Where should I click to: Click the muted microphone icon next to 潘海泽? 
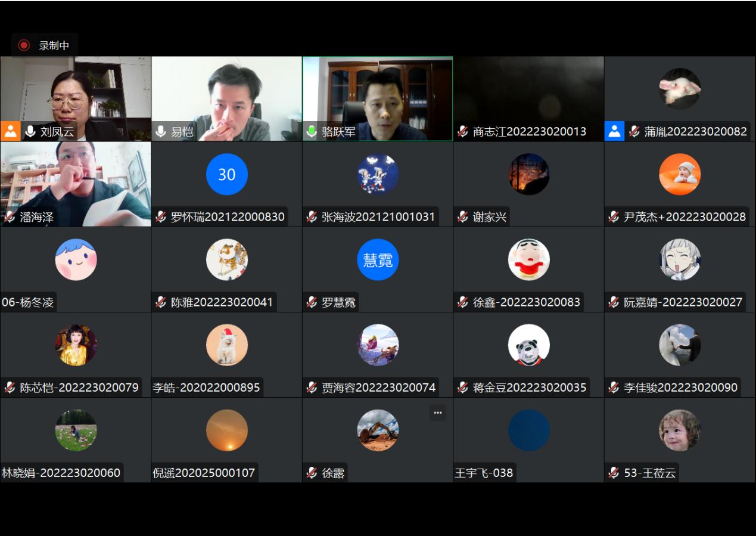[10, 217]
